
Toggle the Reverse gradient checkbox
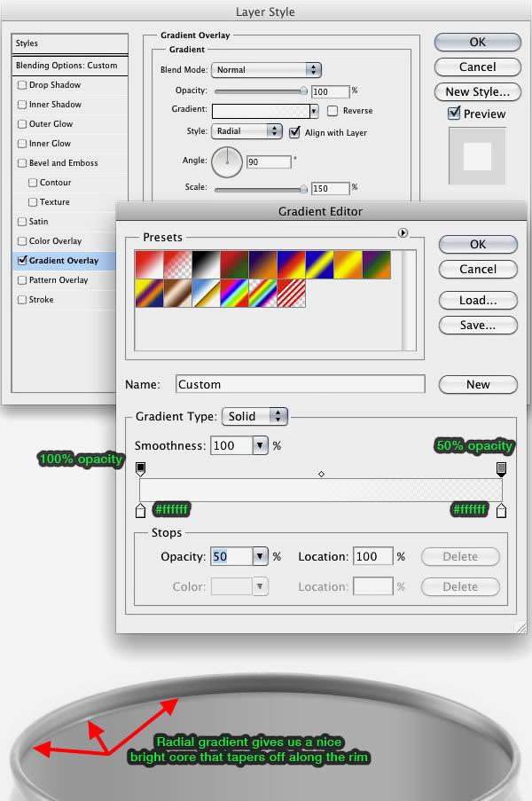332,110
